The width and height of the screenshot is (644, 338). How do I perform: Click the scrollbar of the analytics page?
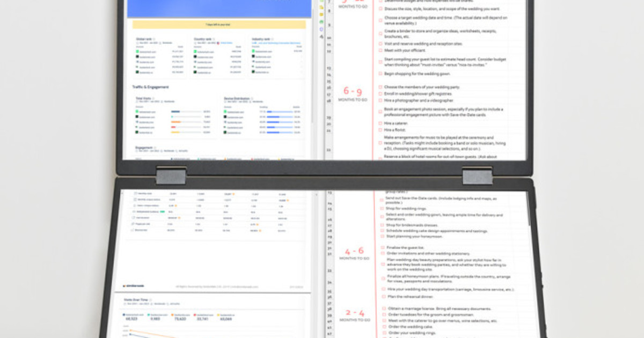tap(312, 80)
